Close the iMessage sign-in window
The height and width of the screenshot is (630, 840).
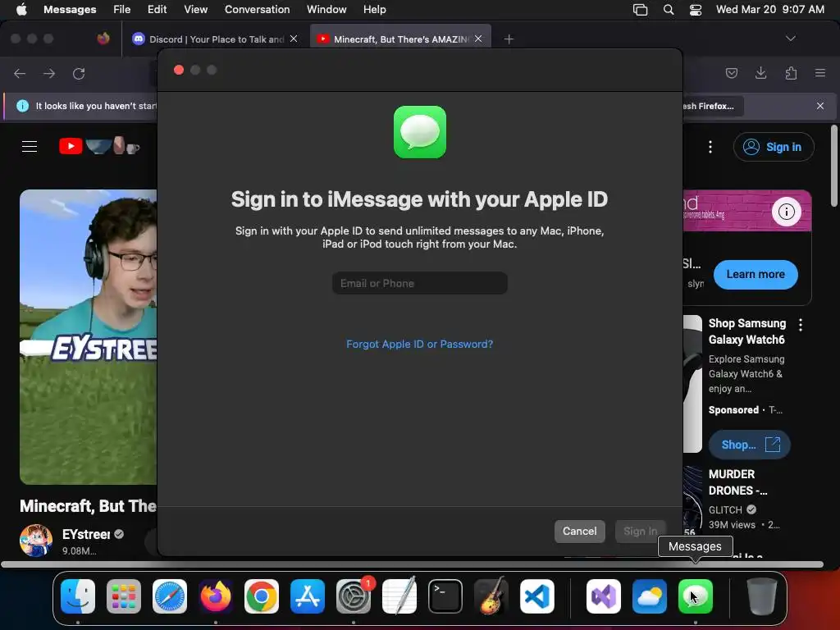pos(179,71)
